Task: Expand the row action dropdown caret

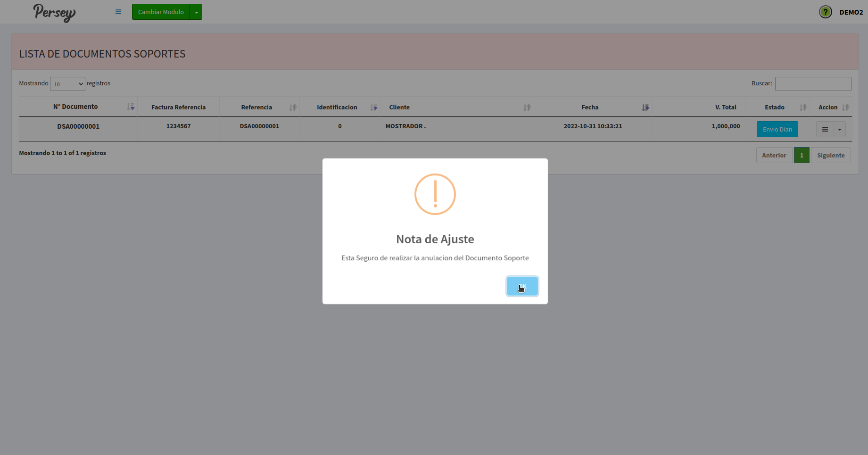Action: pyautogui.click(x=840, y=129)
